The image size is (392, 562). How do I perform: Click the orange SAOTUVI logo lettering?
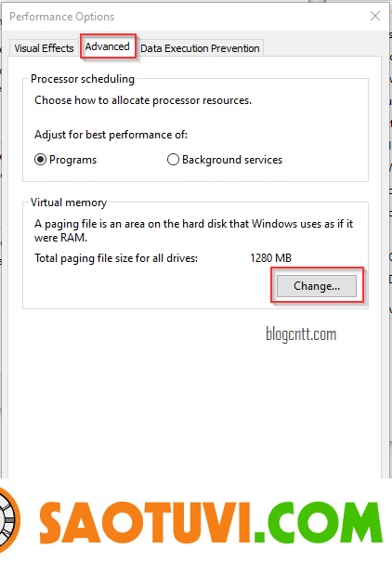click(146, 522)
